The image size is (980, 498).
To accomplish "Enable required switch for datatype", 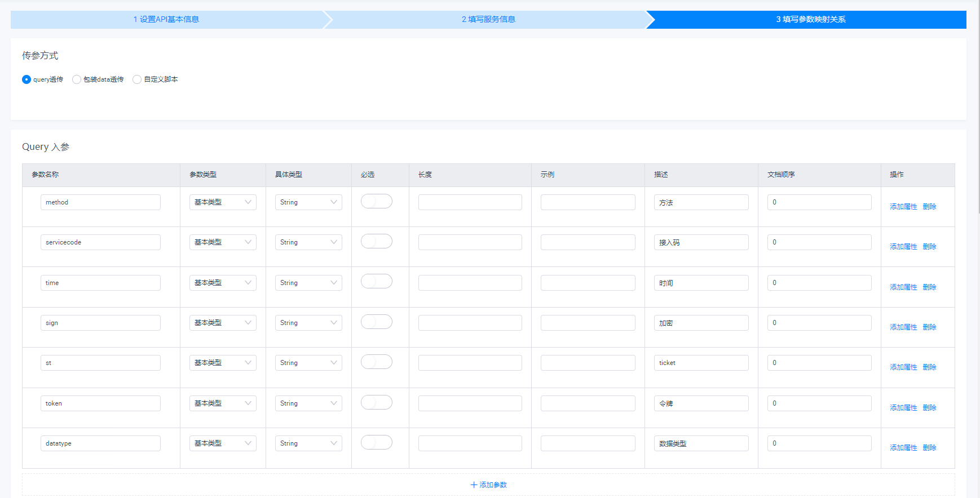I will 377,442.
